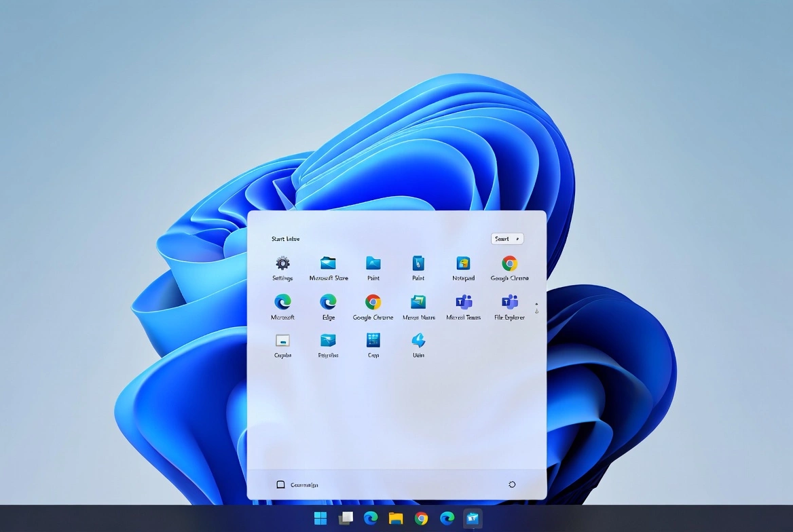
Task: Open Microsoft Store from the taskbar
Action: coord(472,518)
